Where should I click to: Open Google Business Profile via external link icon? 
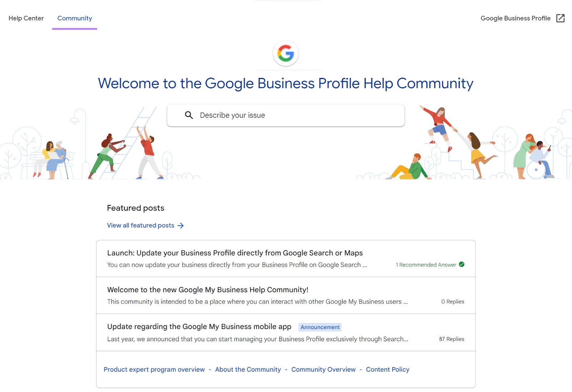[x=559, y=18]
